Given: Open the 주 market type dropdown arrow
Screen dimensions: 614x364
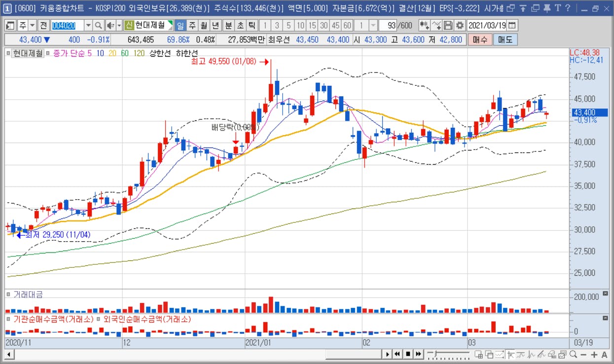Looking at the screenshot, I should pyautogui.click(x=33, y=26).
